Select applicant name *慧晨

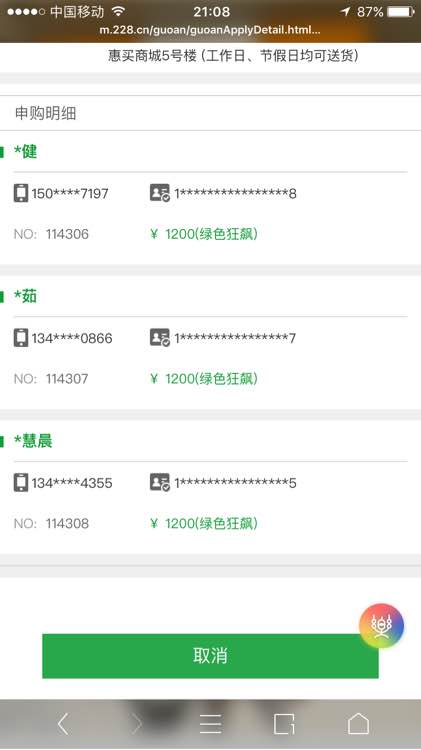click(33, 441)
